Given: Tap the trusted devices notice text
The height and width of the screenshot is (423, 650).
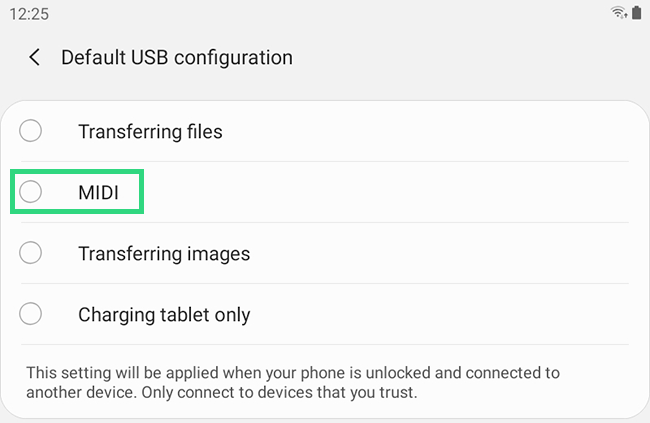Looking at the screenshot, I should point(292,382).
